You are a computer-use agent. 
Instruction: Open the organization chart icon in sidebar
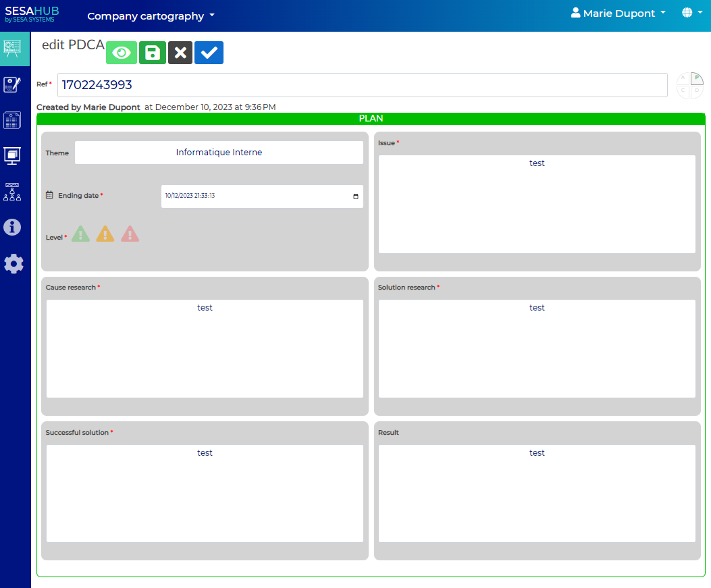[13, 192]
